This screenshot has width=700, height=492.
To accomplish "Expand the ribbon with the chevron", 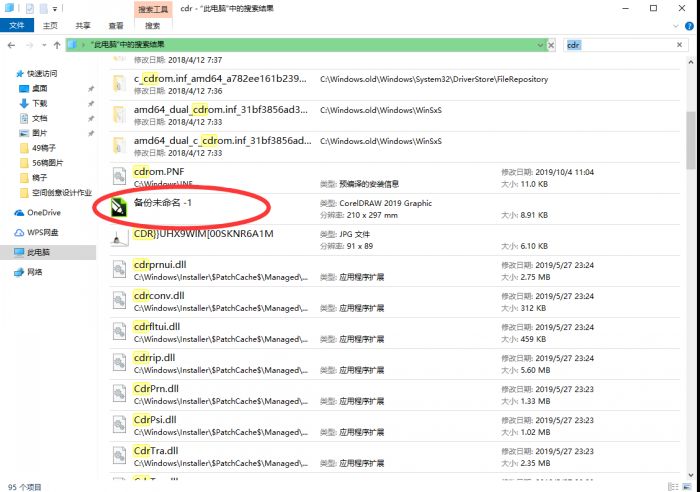I will (675, 26).
